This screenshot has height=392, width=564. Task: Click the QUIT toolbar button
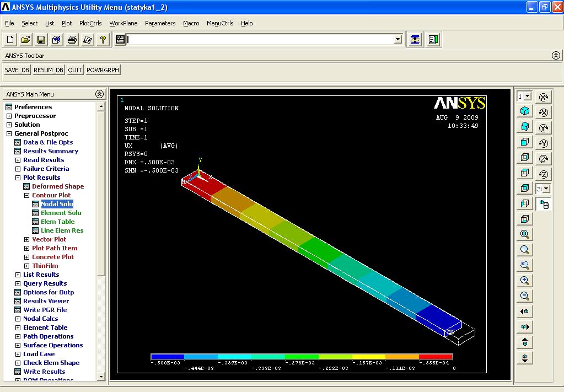[75, 70]
